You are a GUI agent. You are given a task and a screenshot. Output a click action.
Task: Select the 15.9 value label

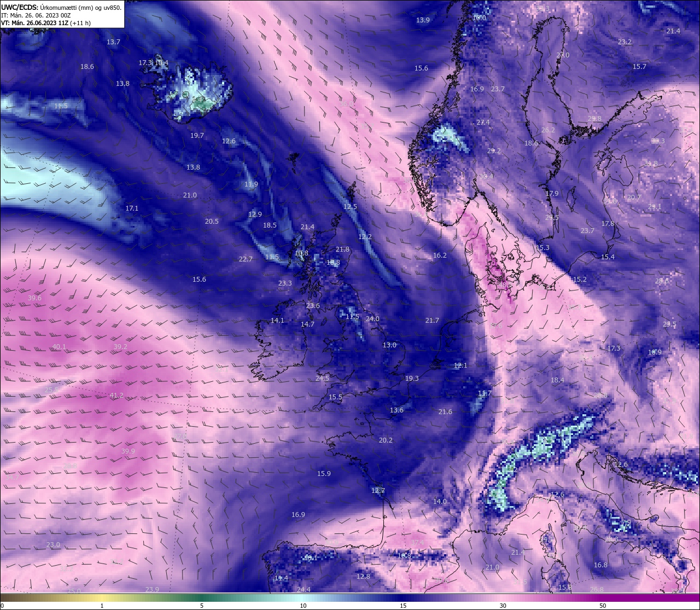point(324,474)
